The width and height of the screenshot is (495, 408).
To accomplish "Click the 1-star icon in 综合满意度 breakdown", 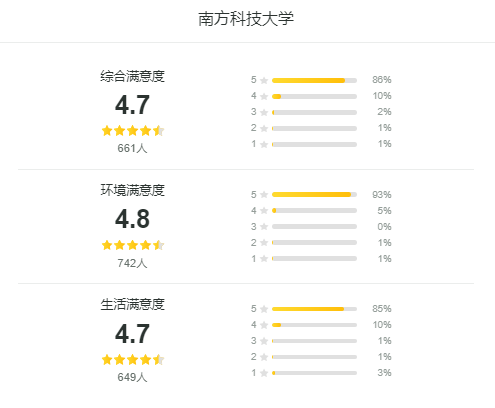I will [264, 144].
